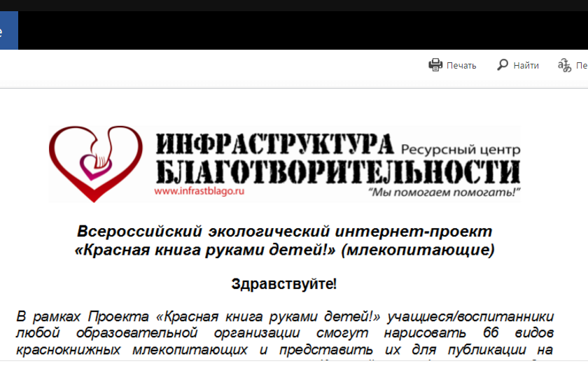Select the truncated translate label beside the icon

click(x=582, y=66)
